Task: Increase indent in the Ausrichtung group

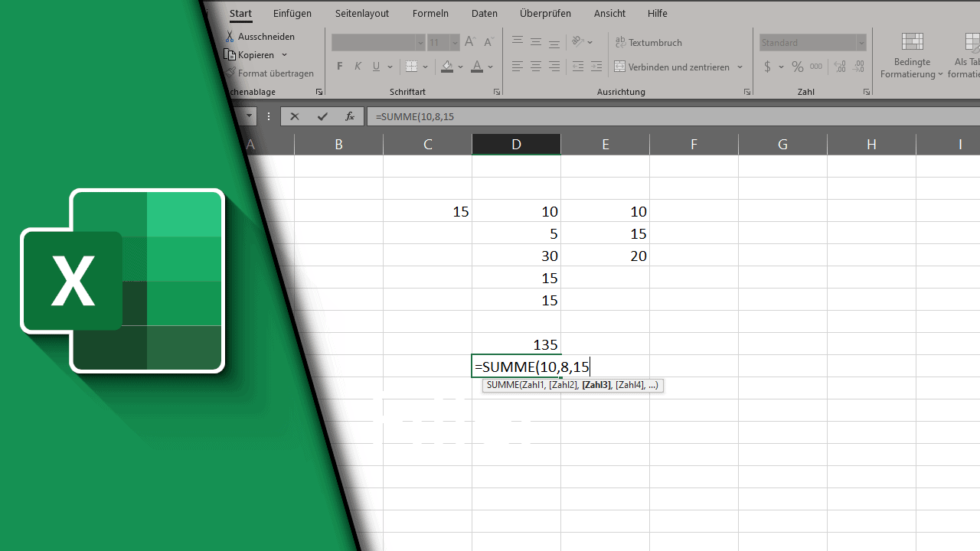Action: 596,67
